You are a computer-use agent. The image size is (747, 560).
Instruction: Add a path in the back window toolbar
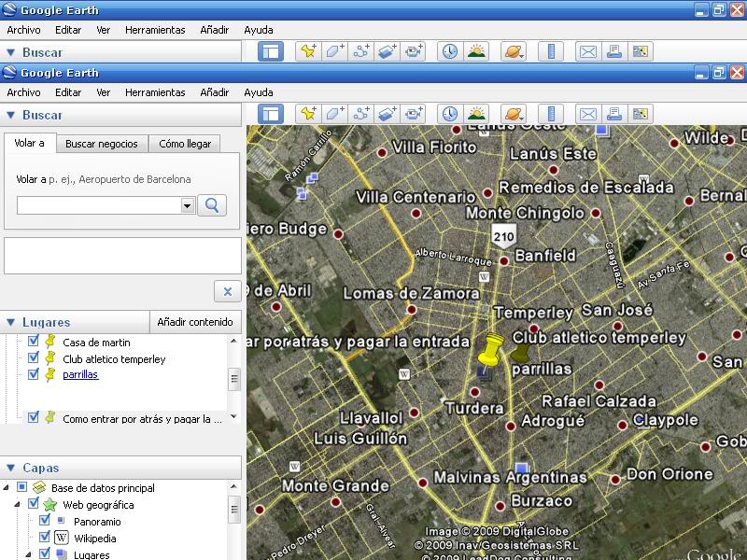point(360,51)
